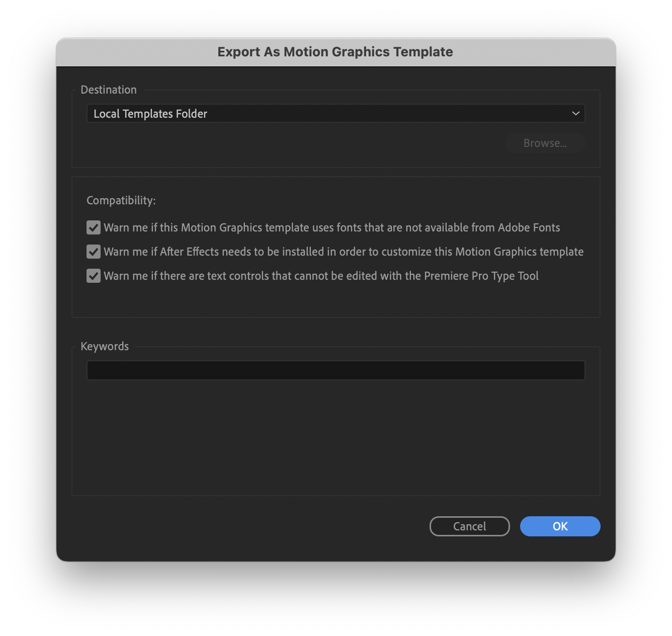Toggle the Premiere Pro Type Tool warning
The image size is (672, 636).
click(x=93, y=276)
